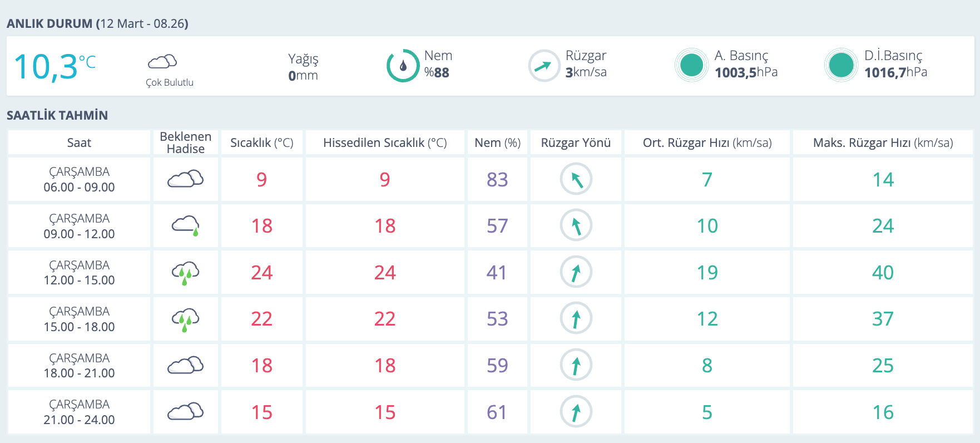Viewport: 980px width, 443px height.
Task: Click the 15.00 - 18.00 wind direction arrow
Action: click(x=576, y=318)
